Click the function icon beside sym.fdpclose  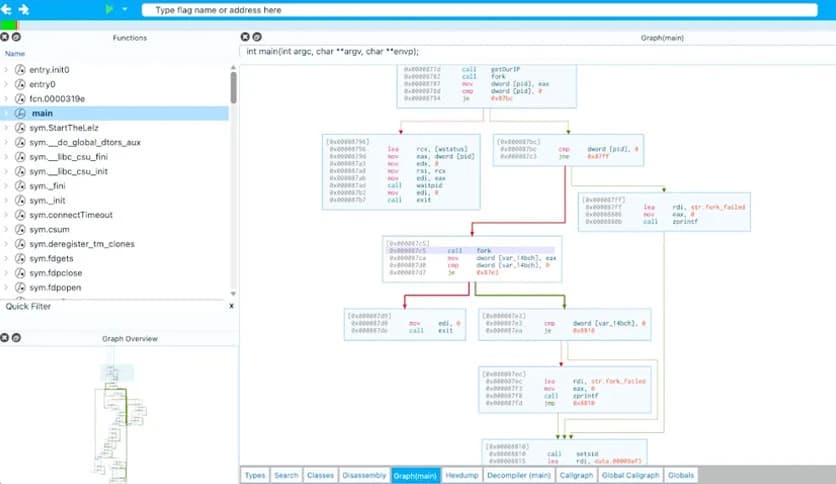coord(20,273)
